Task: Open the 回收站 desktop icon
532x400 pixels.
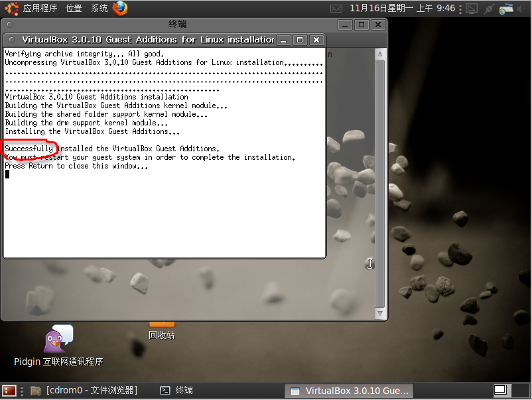Action: 161,331
